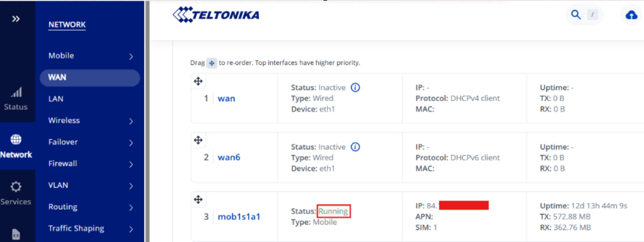Click drag handle for wan interface
The height and width of the screenshot is (242, 644).
coord(198,81)
